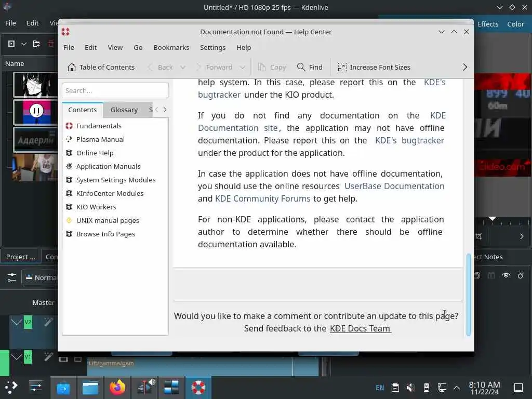This screenshot has width=532, height=399.
Task: Open Kdenlive Edit menu
Action: pyautogui.click(x=33, y=23)
